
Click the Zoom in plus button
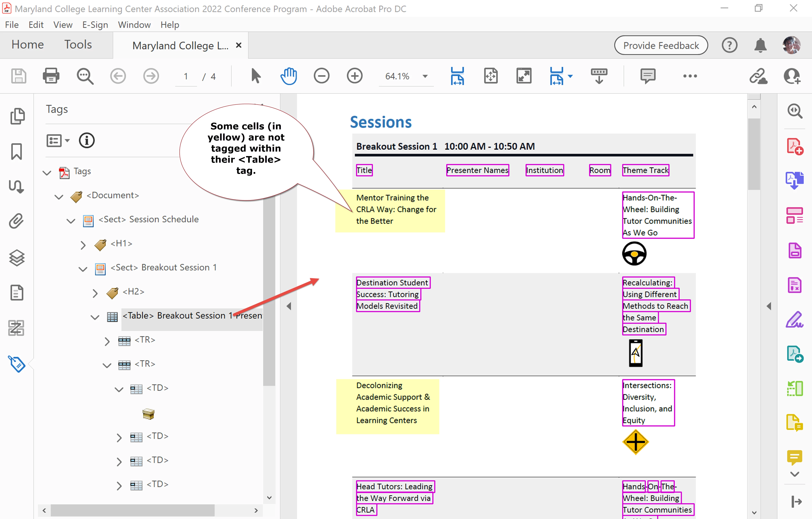[354, 76]
